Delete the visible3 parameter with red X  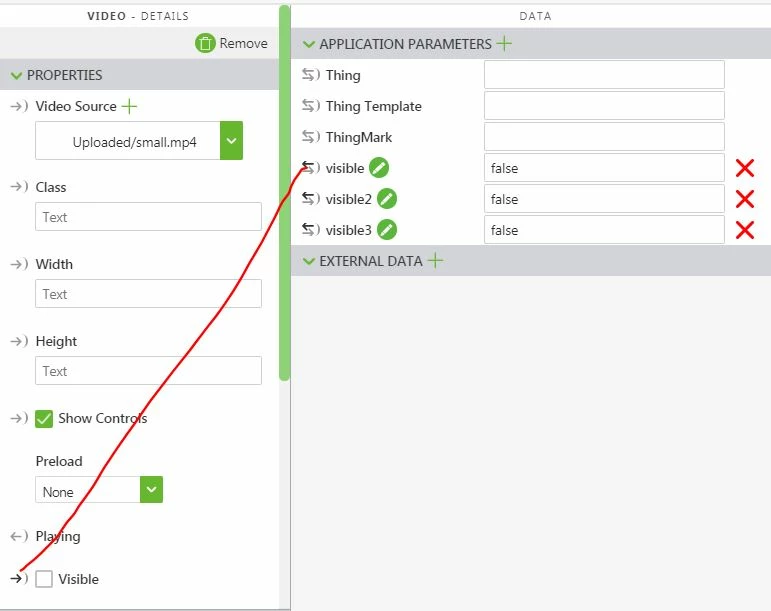point(745,230)
